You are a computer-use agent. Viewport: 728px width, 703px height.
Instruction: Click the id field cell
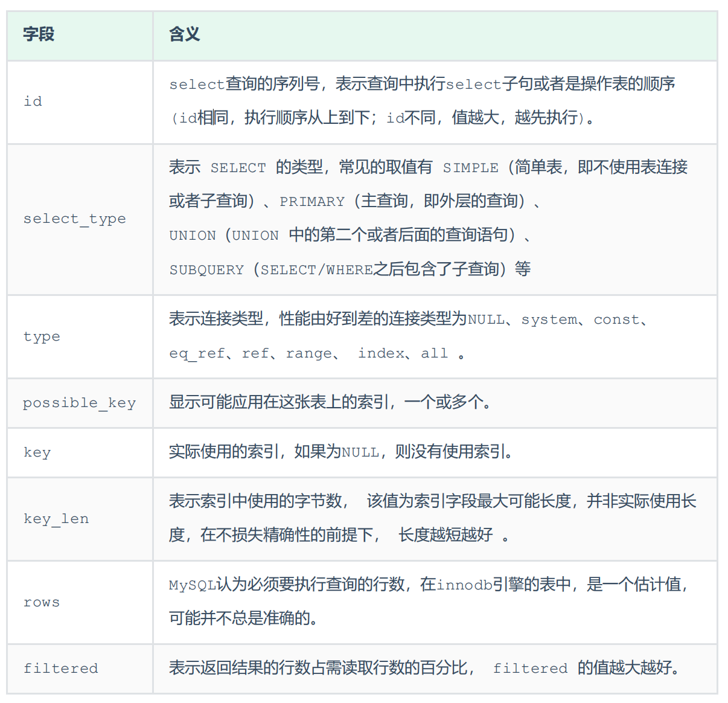click(80, 102)
